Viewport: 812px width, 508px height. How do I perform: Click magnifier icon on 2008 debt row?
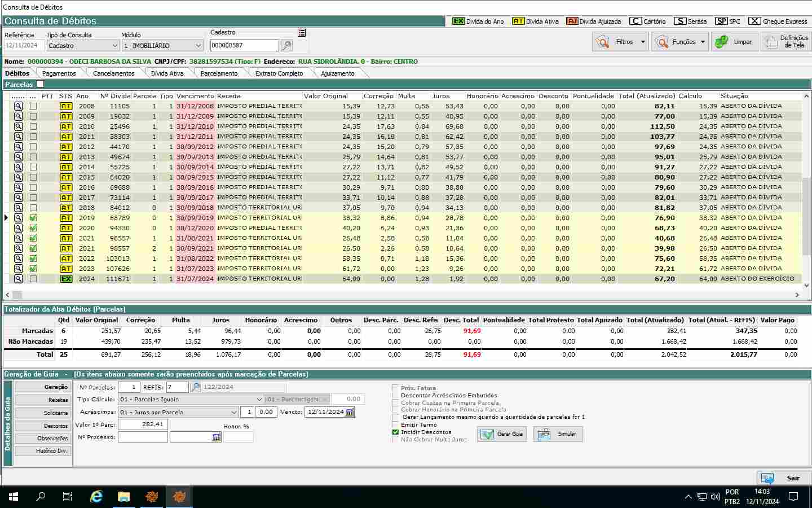(x=19, y=106)
